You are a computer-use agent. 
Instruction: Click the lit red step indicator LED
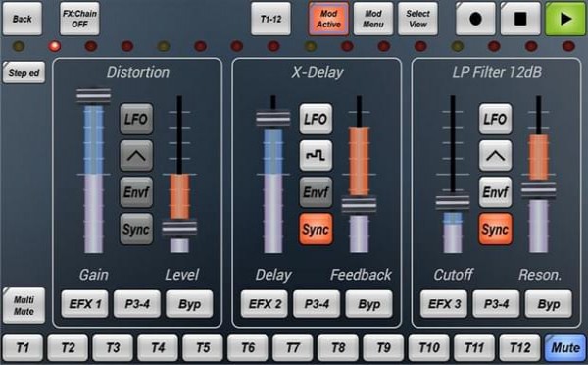click(x=55, y=46)
